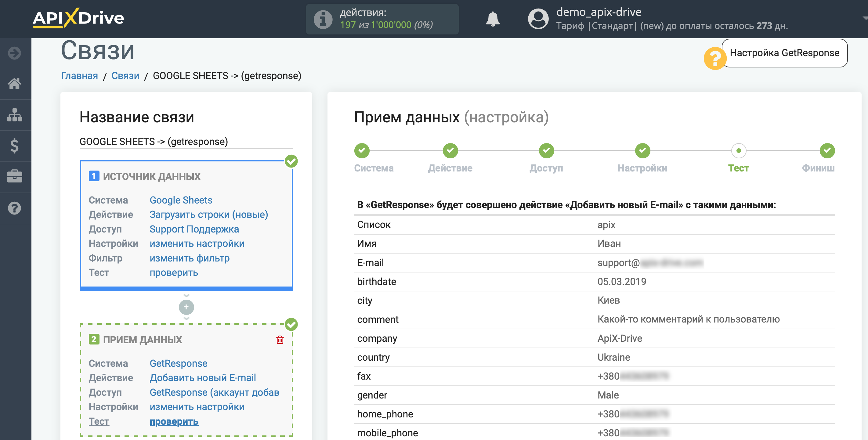Click the home_phone row label
This screenshot has width=868, height=440.
385,414
